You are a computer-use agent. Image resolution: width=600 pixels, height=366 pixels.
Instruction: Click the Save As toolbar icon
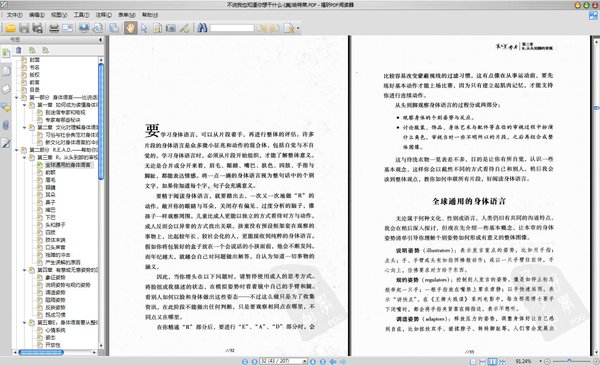[38, 28]
